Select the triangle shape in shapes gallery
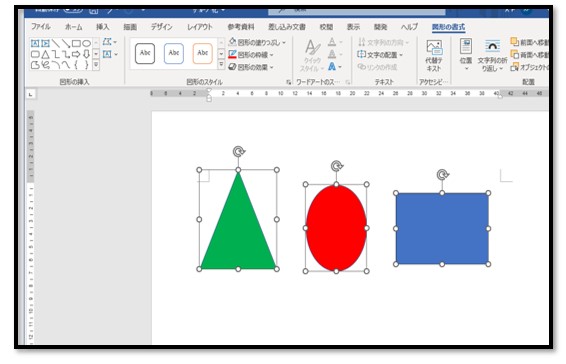This screenshot has height=364, width=566. (x=45, y=55)
